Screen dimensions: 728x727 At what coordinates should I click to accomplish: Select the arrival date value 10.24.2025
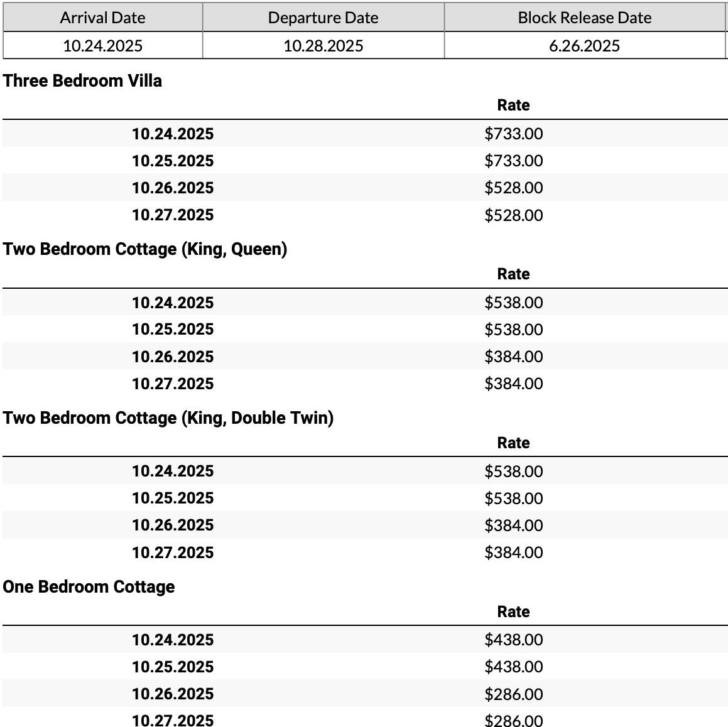102,46
